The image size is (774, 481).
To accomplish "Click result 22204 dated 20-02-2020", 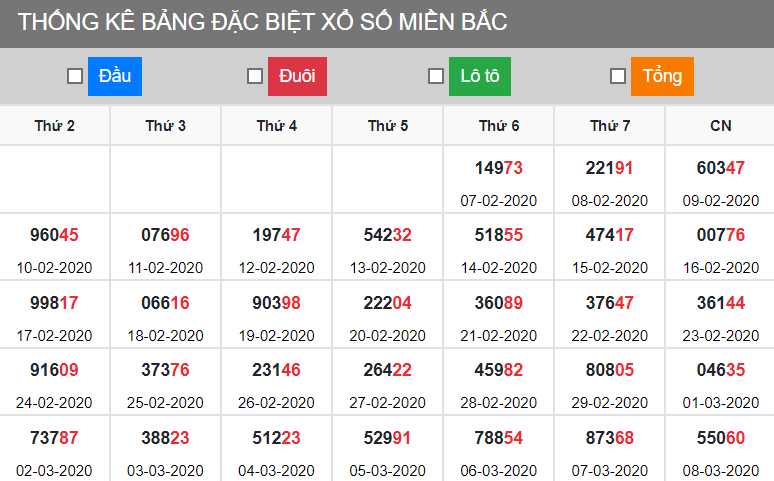I will pos(388,303).
